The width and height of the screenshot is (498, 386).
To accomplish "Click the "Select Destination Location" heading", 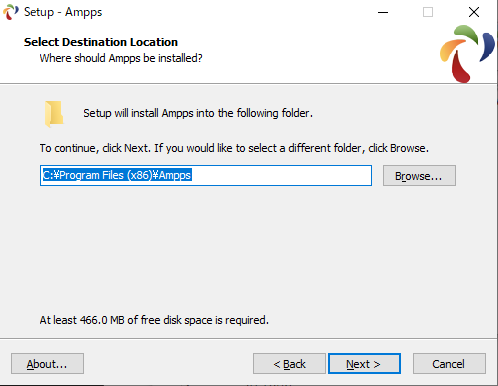I will [101, 42].
